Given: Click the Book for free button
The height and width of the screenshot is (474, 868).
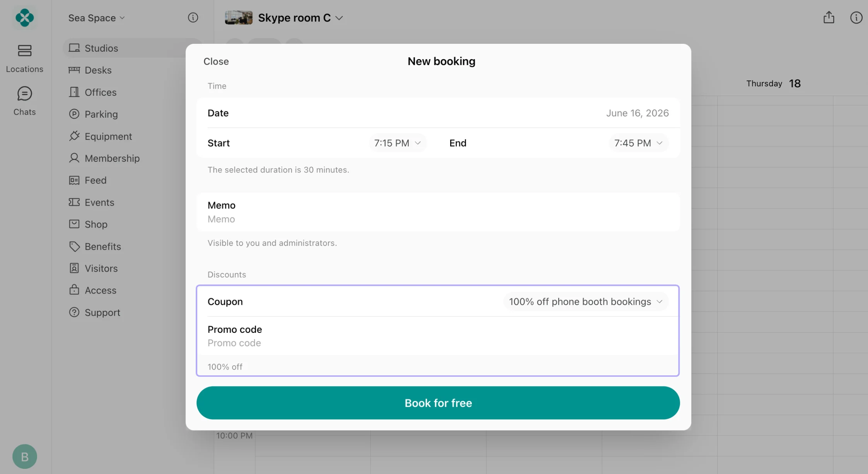Looking at the screenshot, I should tap(438, 403).
